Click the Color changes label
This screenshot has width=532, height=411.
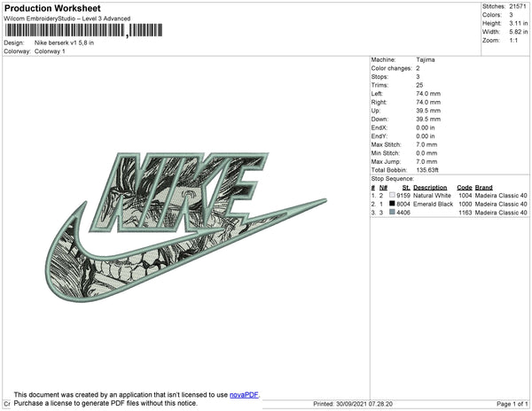(391, 68)
